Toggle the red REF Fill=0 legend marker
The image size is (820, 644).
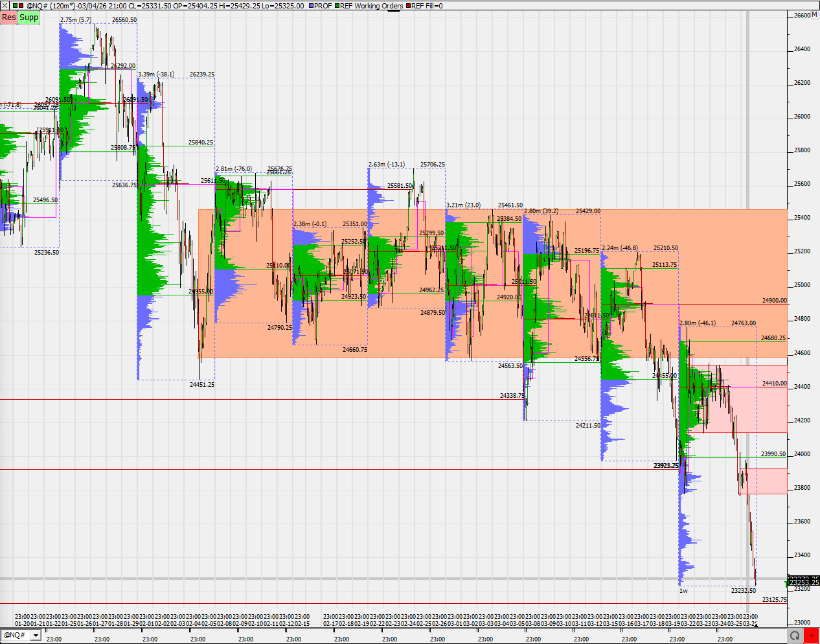[408, 6]
